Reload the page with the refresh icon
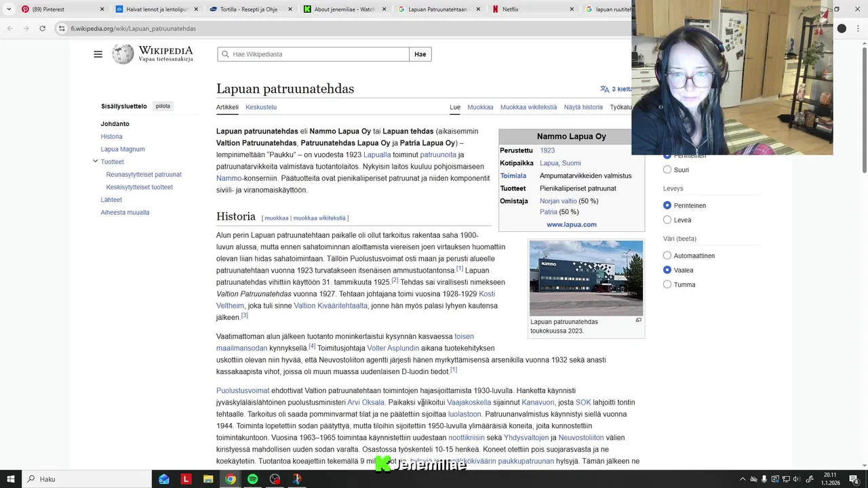Image resolution: width=868 pixels, height=488 pixels. [x=42, y=28]
